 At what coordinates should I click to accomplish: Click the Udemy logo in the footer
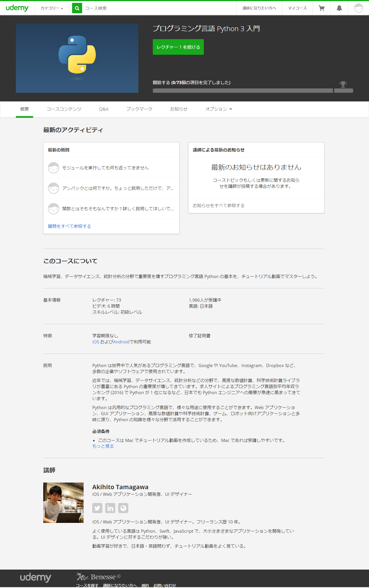(35, 578)
